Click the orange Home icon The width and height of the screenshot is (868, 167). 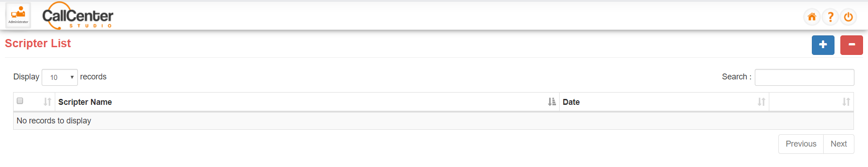click(x=812, y=17)
